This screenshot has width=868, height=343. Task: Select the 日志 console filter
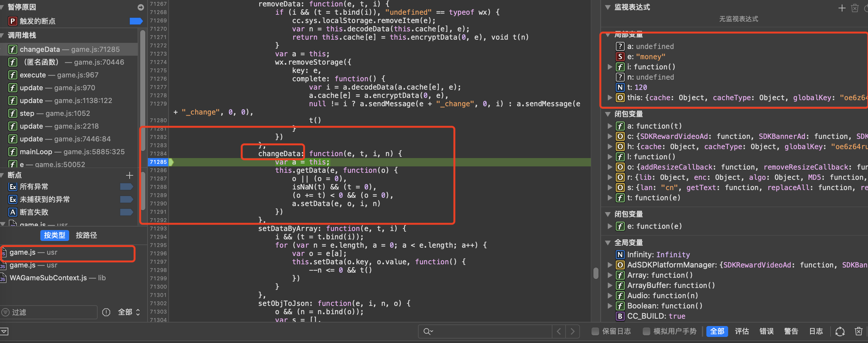coord(816,332)
